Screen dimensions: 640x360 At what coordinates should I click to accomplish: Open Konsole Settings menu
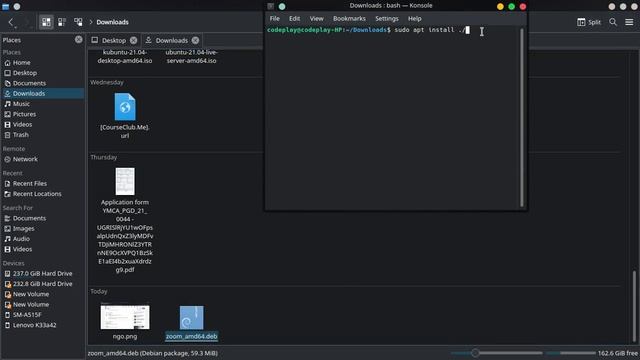click(387, 18)
